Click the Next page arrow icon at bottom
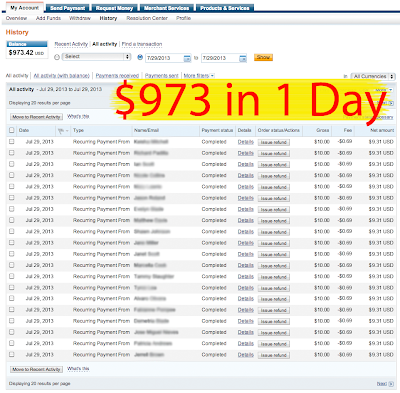This screenshot has height=393, width=400. (x=391, y=384)
